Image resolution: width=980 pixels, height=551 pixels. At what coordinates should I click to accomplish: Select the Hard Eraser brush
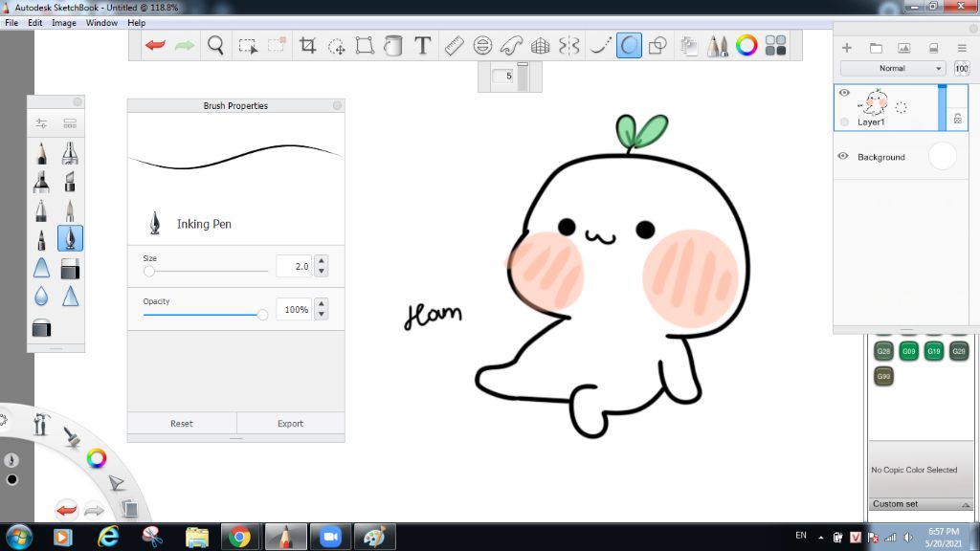(70, 269)
